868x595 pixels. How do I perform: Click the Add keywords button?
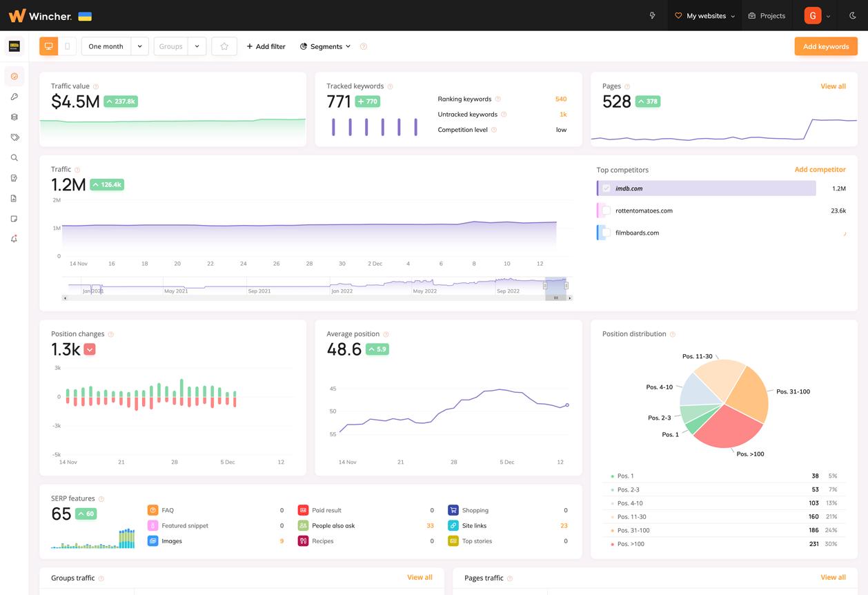click(x=825, y=46)
